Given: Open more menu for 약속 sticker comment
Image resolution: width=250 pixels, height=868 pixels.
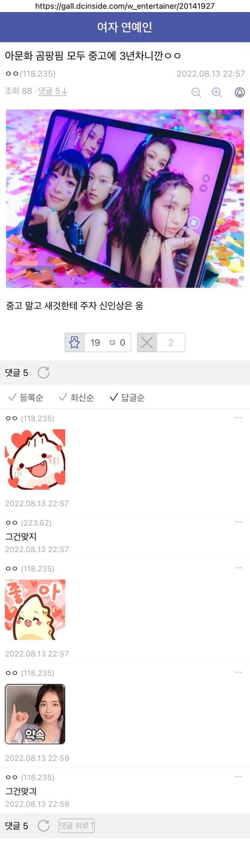Looking at the screenshot, I should (x=239, y=672).
